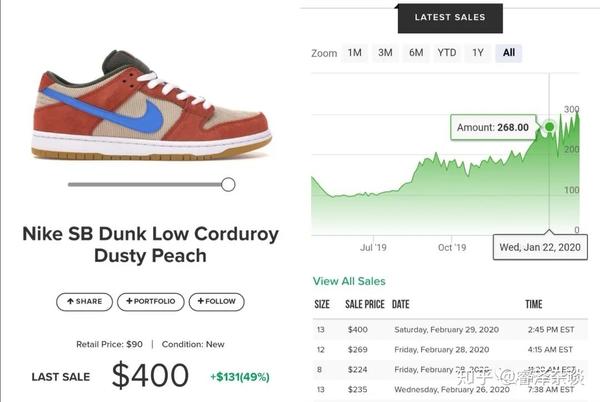Screen dimensions: 600x402
Task: Open the View All Sales link
Action: [x=349, y=281]
